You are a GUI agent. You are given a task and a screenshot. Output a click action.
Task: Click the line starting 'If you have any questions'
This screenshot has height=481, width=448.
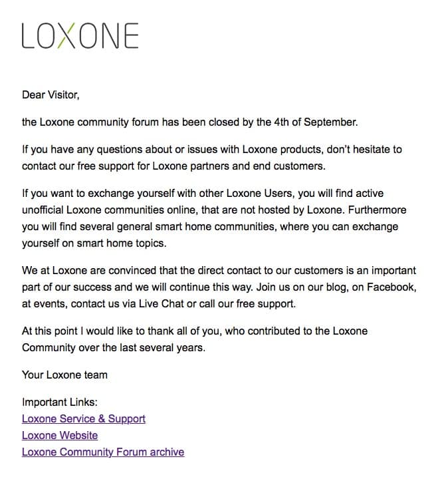(212, 150)
